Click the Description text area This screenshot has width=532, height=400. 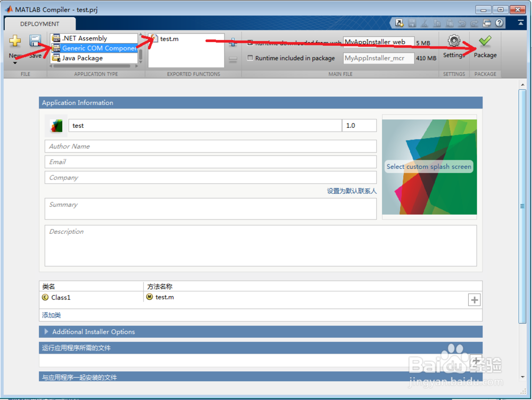[261, 246]
